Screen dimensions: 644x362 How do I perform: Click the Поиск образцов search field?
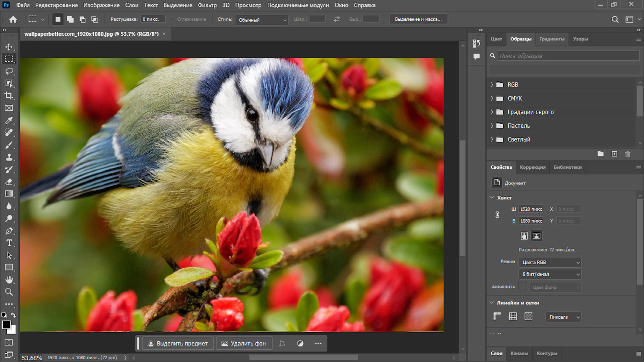pyautogui.click(x=568, y=56)
